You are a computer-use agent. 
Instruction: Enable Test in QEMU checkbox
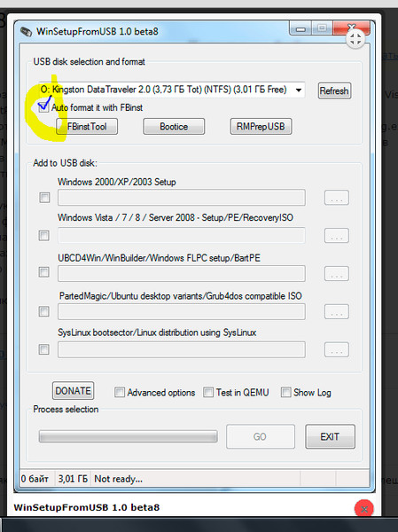click(208, 392)
